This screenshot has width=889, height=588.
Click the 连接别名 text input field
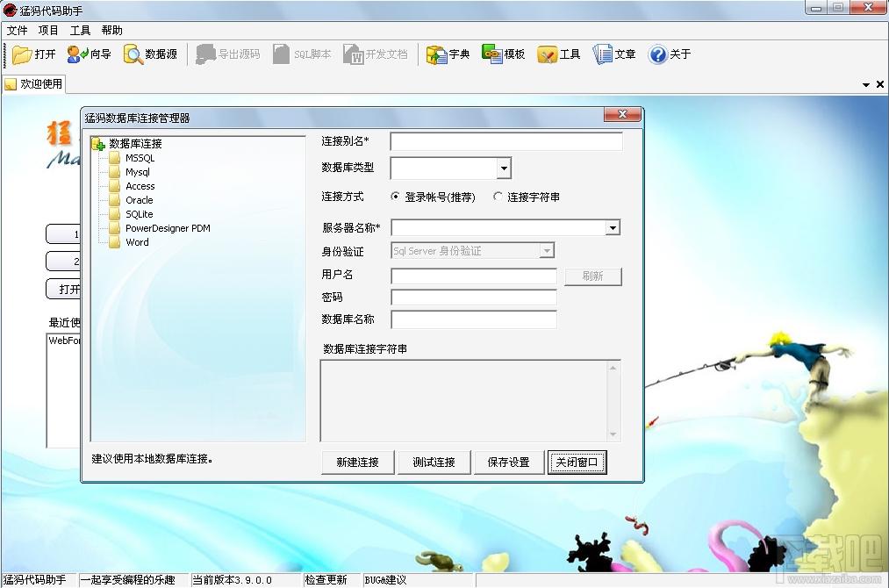point(505,141)
